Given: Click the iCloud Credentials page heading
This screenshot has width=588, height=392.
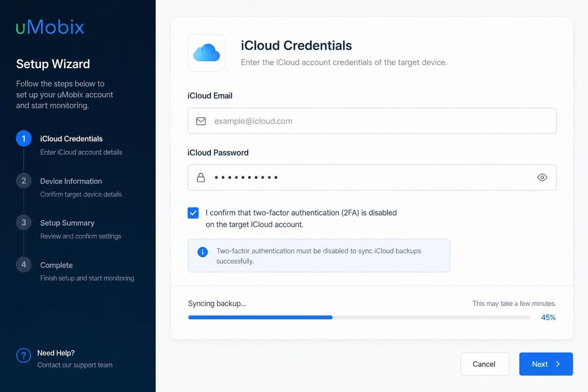Looking at the screenshot, I should (x=296, y=46).
